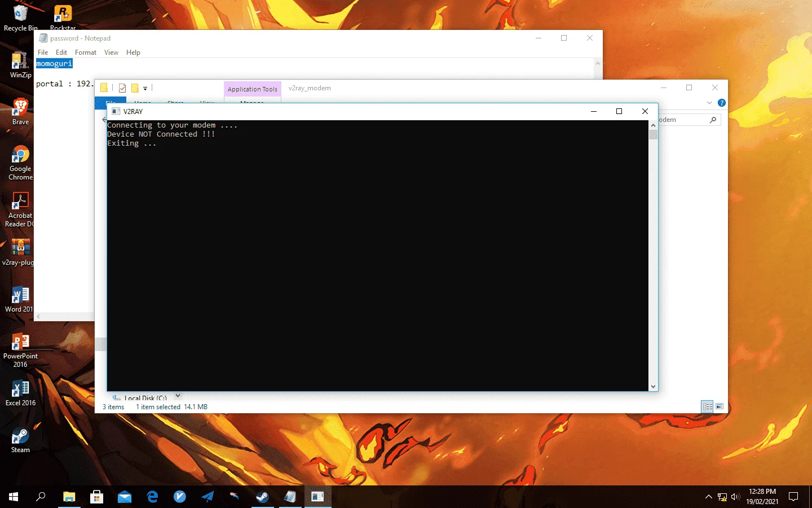Click the '3 items' status bar text
Screen dimensions: 812x508
[113, 407]
